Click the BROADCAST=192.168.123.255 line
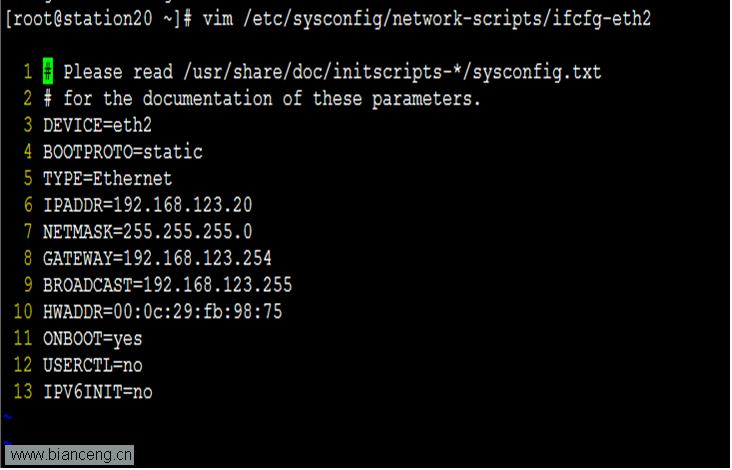The width and height of the screenshot is (732, 470). click(168, 285)
